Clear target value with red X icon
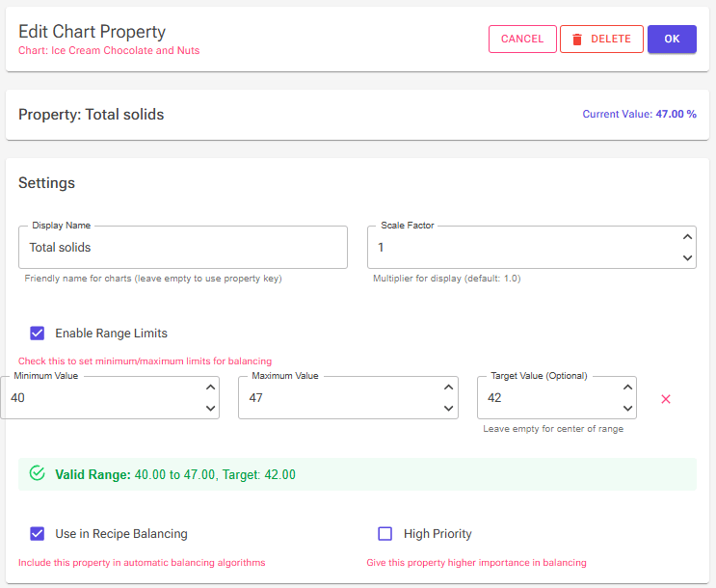The image size is (716, 588). [666, 399]
